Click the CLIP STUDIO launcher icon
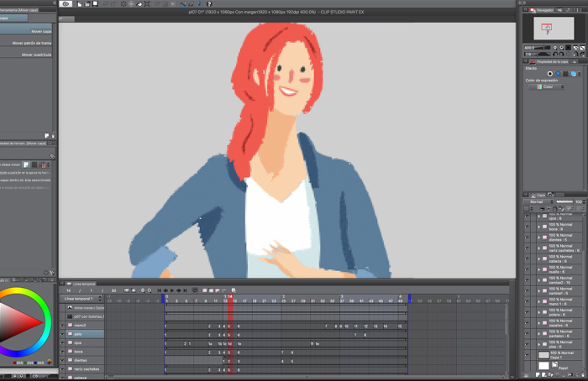 66,4
